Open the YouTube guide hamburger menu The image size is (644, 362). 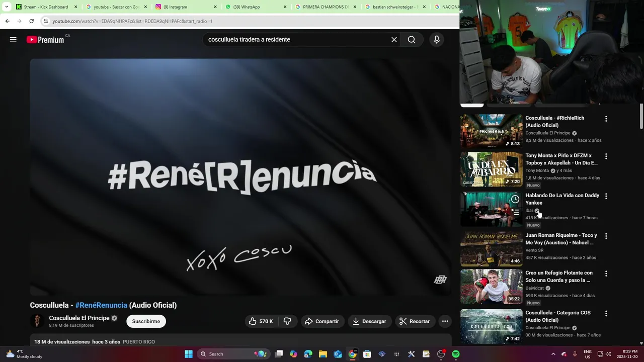point(13,40)
